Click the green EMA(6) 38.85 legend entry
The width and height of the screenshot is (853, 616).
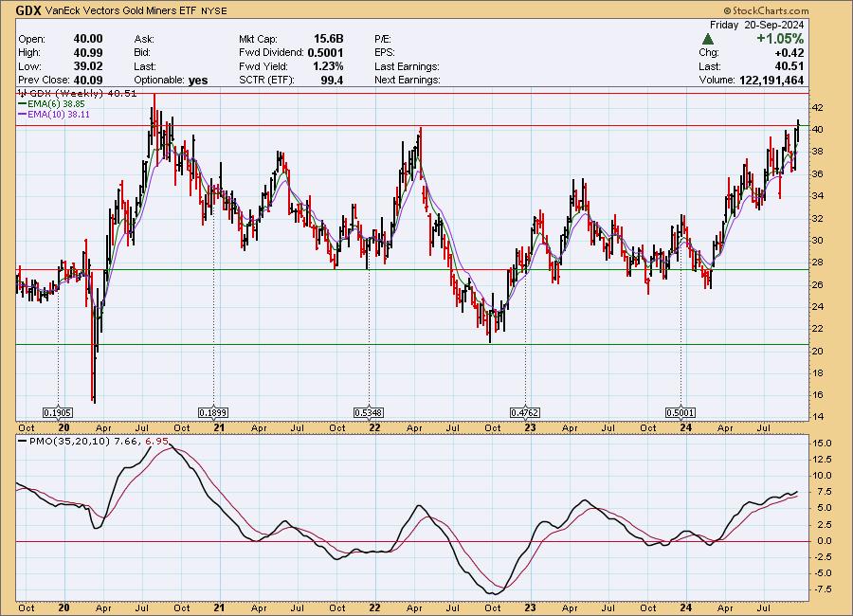[x=52, y=104]
